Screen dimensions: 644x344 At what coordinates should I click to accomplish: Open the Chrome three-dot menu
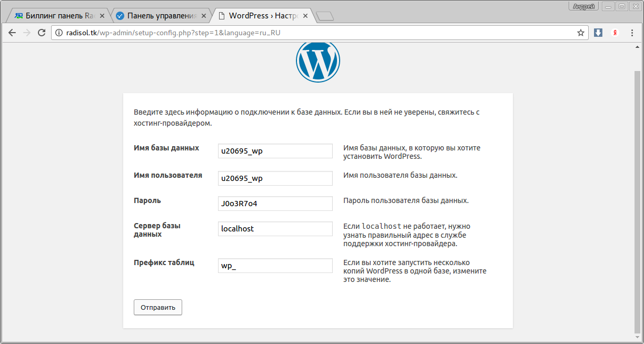pos(632,33)
